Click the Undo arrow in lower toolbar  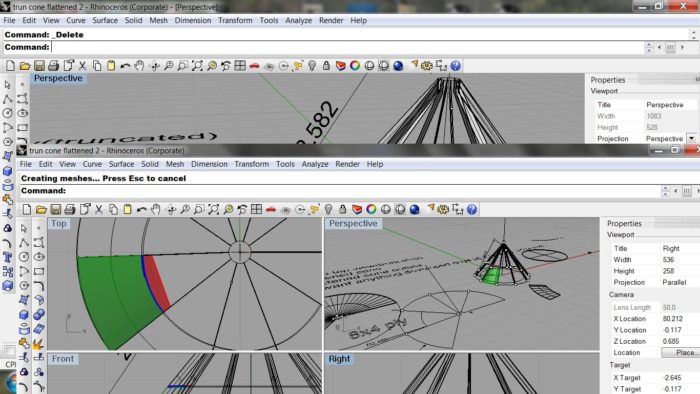tap(142, 209)
